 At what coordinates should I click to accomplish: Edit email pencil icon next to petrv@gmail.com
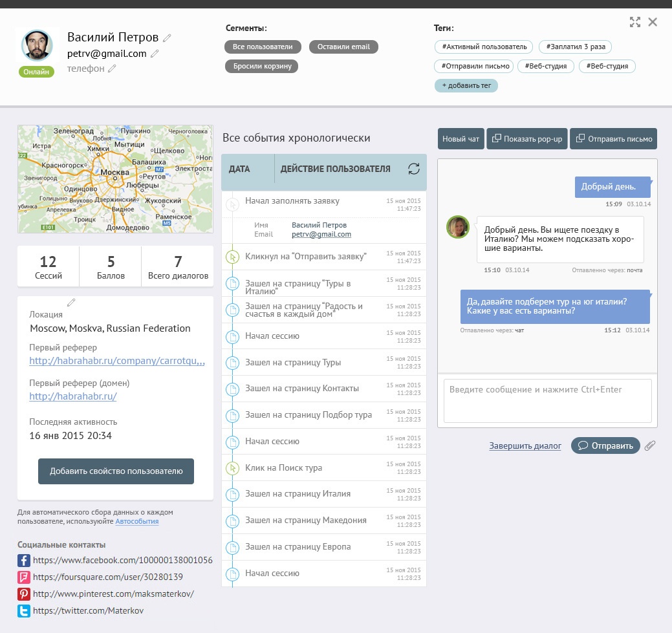point(155,54)
